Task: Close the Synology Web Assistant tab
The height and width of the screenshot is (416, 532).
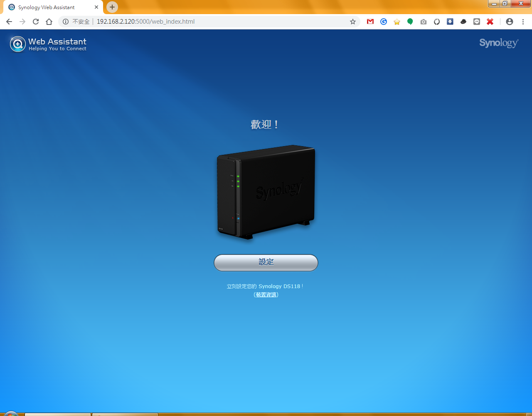Action: click(x=96, y=7)
